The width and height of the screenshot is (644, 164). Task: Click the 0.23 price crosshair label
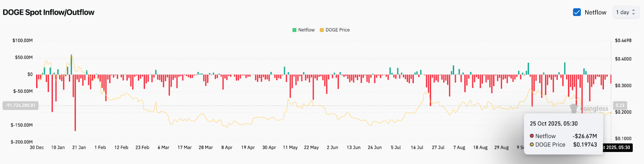click(x=620, y=106)
